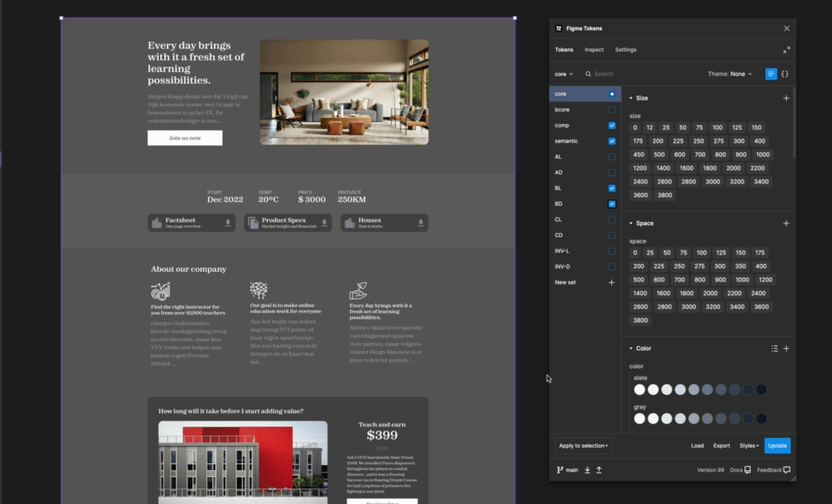Uncheck the semantic token set
The width and height of the screenshot is (832, 504).
coord(612,141)
